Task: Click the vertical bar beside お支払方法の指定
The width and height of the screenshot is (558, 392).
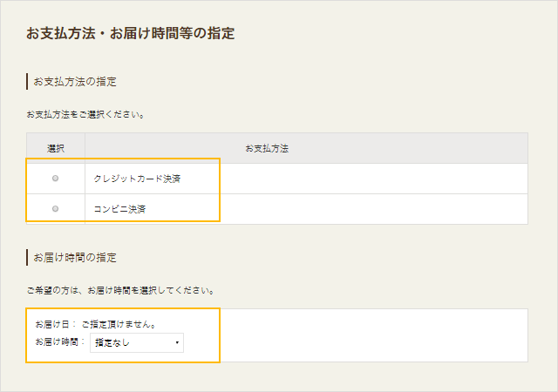Action: pos(27,82)
